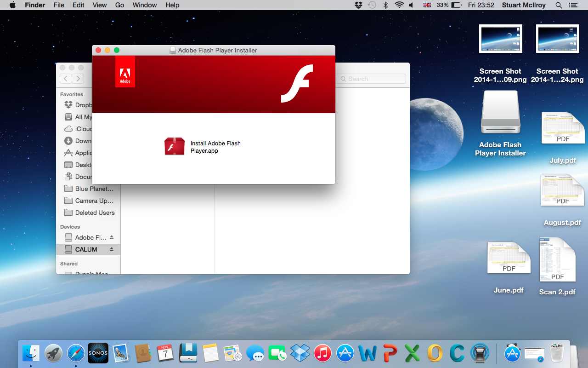The width and height of the screenshot is (588, 368).
Task: Select Adobe Flash Player Installer disk on desktop
Action: 500,113
